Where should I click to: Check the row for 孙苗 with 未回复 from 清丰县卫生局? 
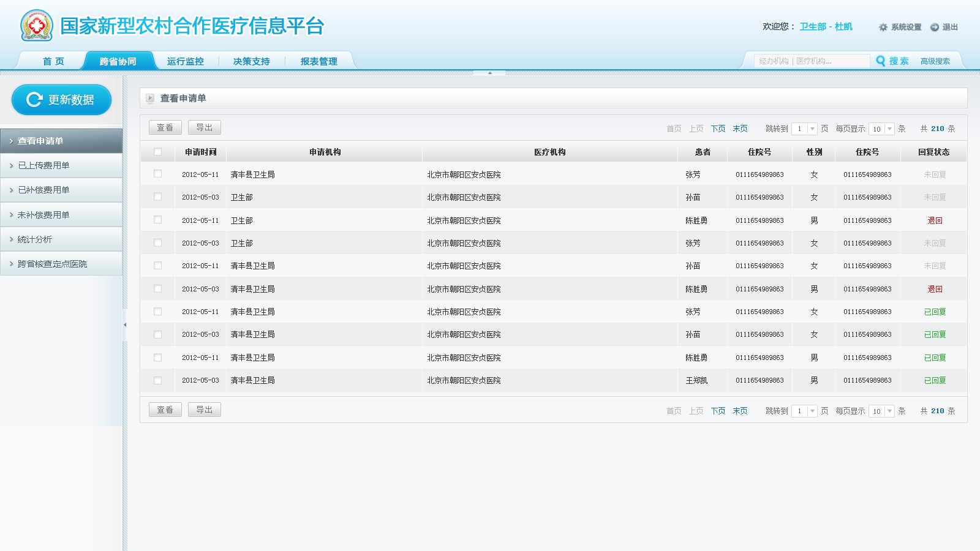click(157, 266)
